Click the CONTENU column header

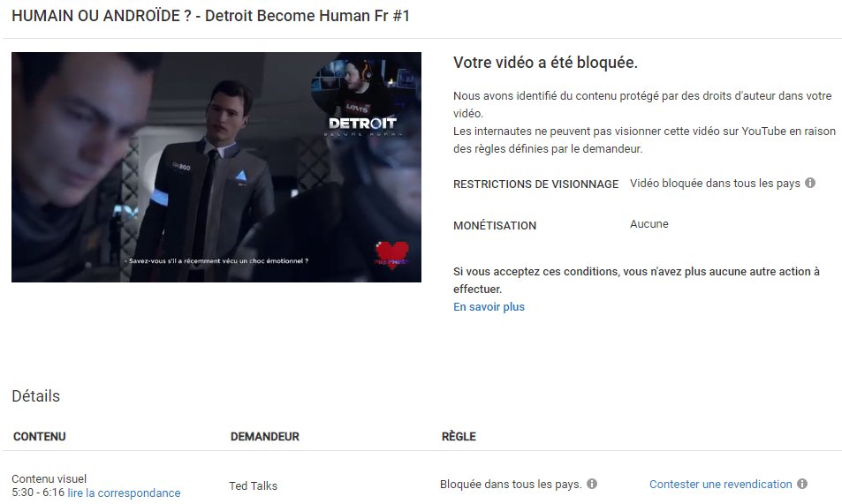[x=39, y=436]
